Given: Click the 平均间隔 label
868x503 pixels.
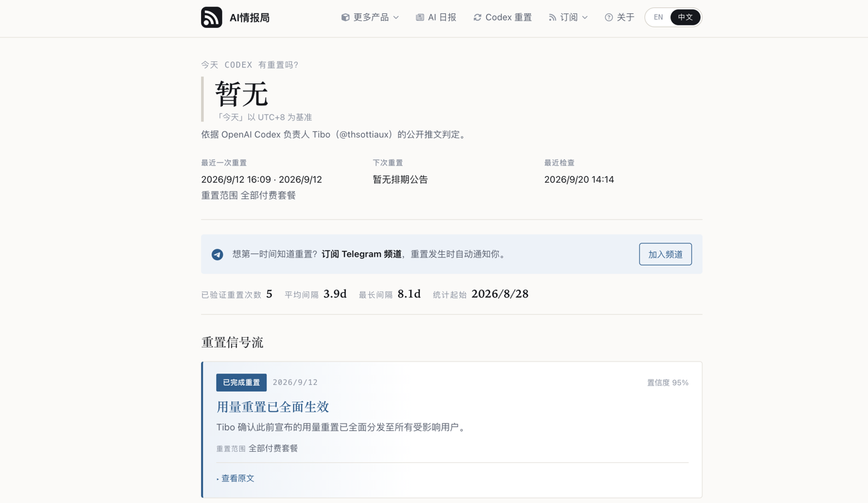Looking at the screenshot, I should click(x=302, y=295).
